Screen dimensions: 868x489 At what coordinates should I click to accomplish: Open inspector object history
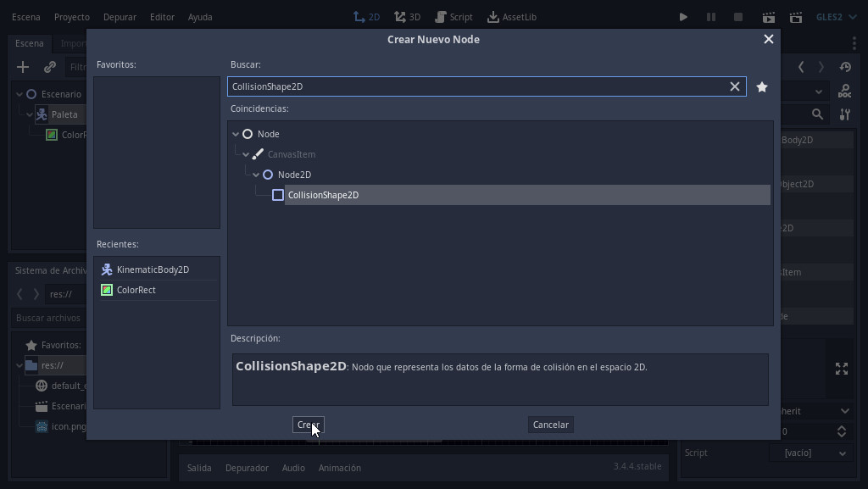pos(845,67)
